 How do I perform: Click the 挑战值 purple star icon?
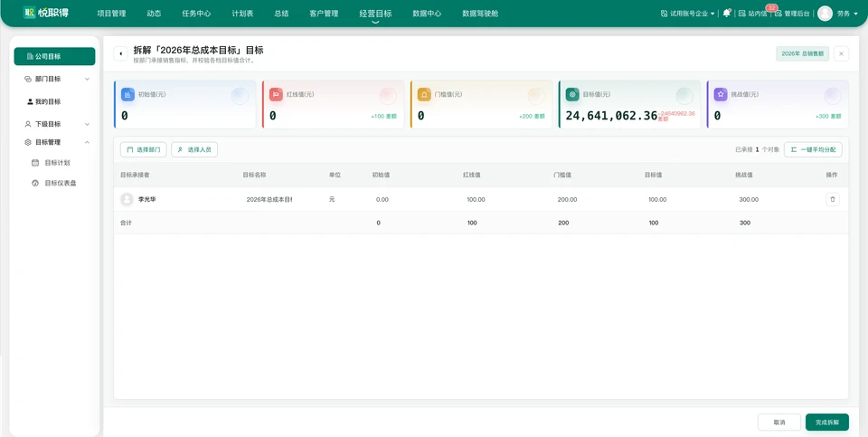click(721, 94)
